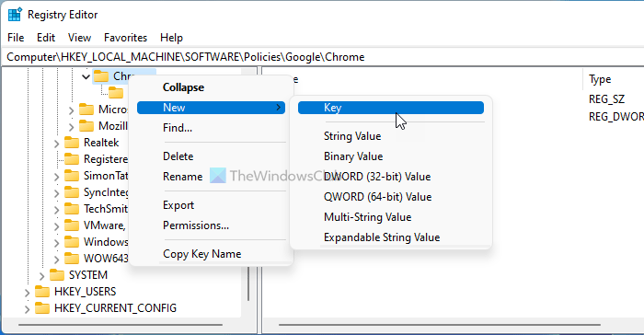Expand the Realtek key
Viewport: 644px width, 335px height.
coord(57,144)
